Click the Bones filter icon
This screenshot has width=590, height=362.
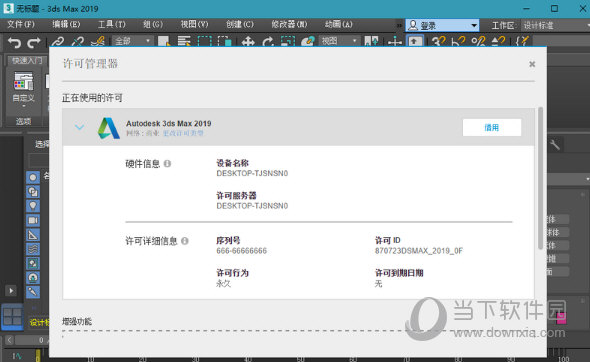(33, 292)
